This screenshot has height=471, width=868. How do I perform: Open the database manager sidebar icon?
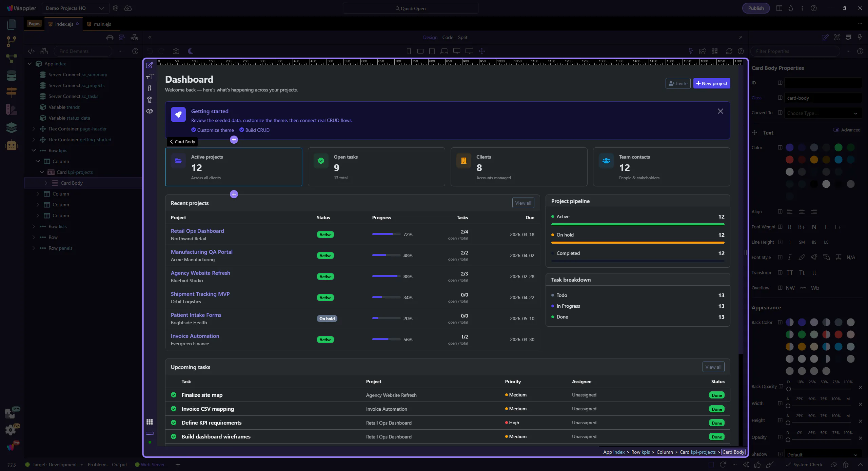pos(12,76)
